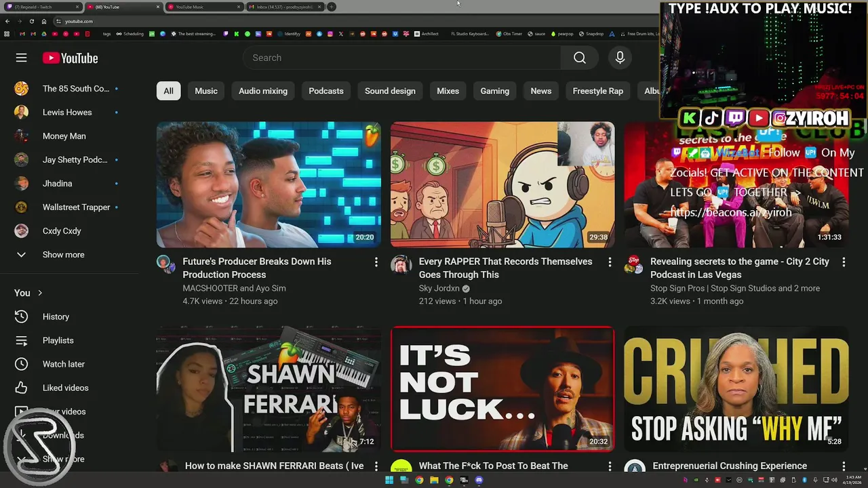Open options for SHAWN FERRARI Beats video
Screen dimensions: 868x488
(376, 466)
